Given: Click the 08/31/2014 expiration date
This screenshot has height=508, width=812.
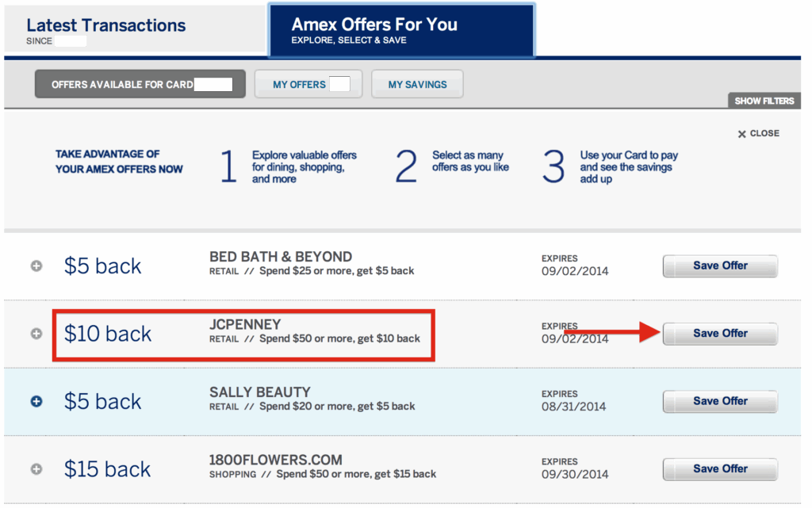Looking at the screenshot, I should pos(574,407).
